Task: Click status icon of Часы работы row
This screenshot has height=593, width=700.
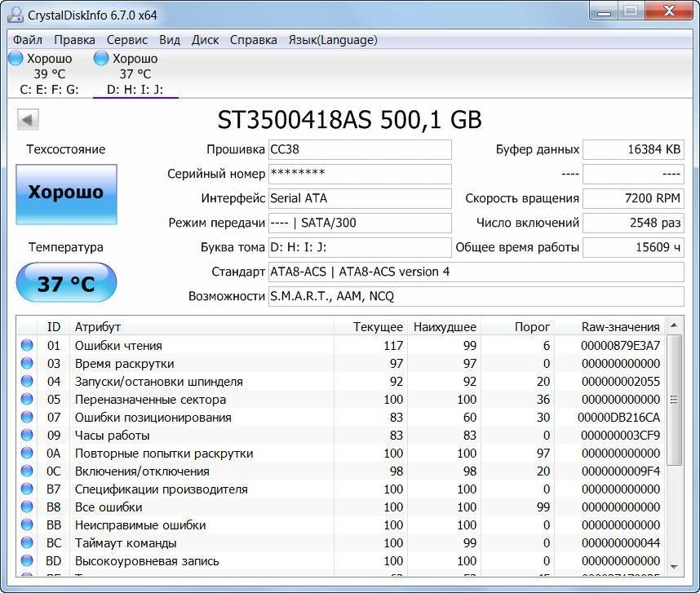Action: [x=27, y=435]
